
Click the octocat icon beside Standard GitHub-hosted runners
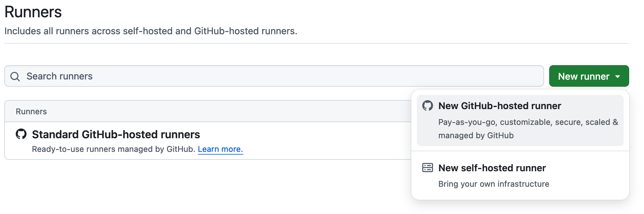tap(21, 134)
